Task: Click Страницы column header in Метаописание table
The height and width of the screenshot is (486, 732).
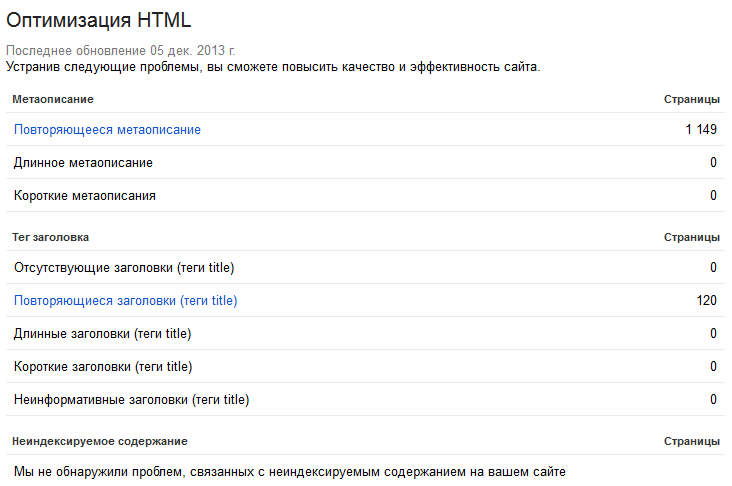Action: [692, 99]
